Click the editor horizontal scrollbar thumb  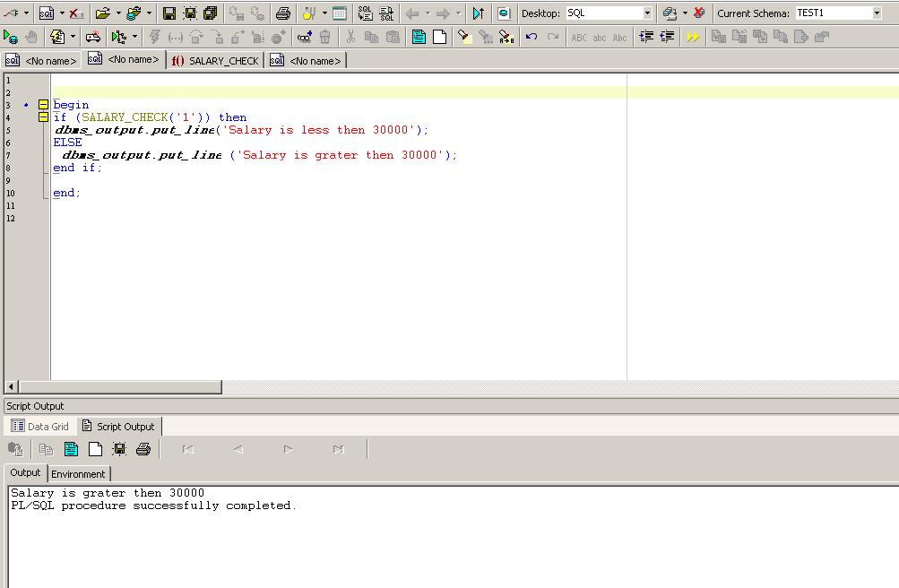point(120,387)
